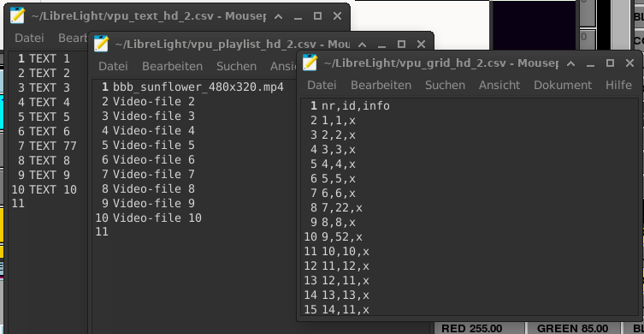
Task: Click 'Video-file 3' line in playlist file
Action: pos(154,116)
